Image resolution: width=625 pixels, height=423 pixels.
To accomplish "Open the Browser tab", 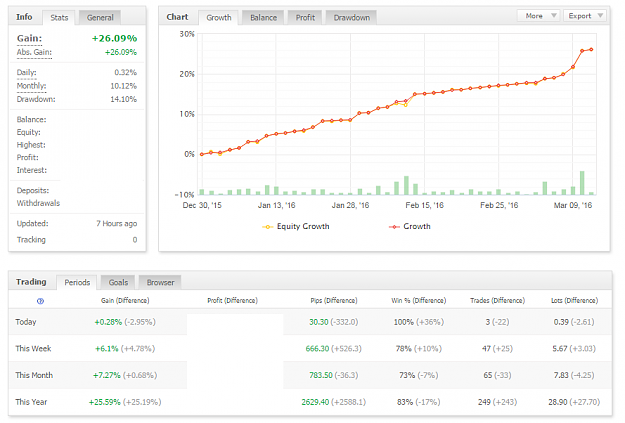I will tap(160, 282).
